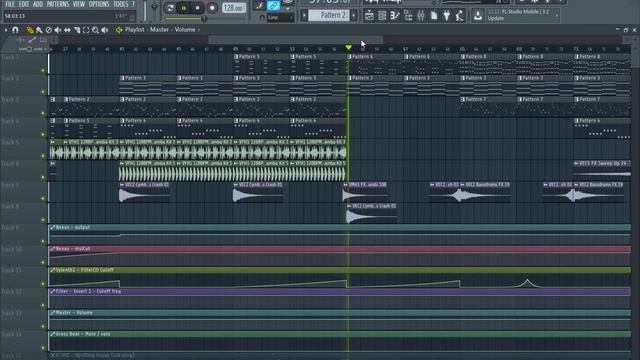The width and height of the screenshot is (640, 360).
Task: Click plus button next to Pattern 2
Action: pos(354,16)
